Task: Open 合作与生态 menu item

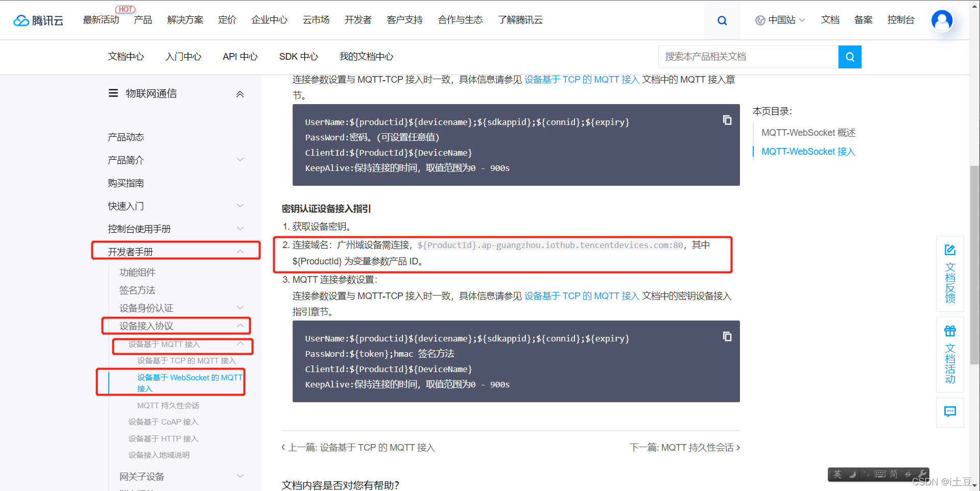Action: pyautogui.click(x=461, y=20)
